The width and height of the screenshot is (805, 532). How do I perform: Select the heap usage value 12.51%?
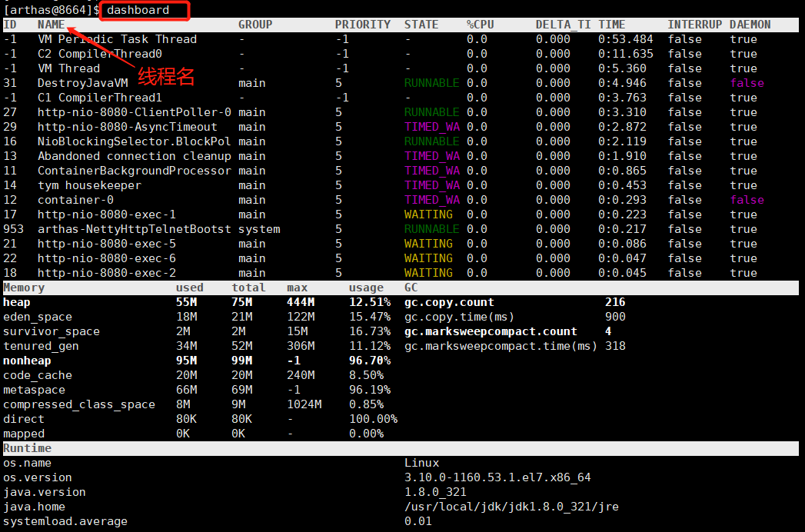click(x=370, y=302)
